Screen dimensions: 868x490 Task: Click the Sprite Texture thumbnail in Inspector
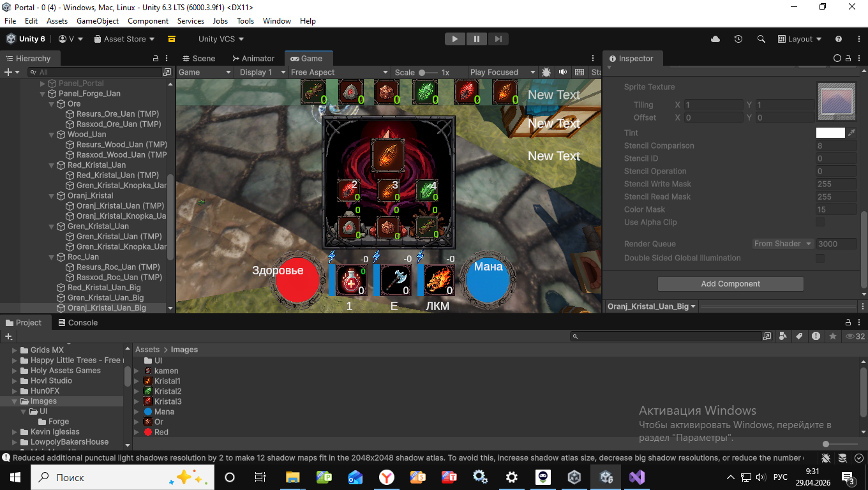click(836, 102)
